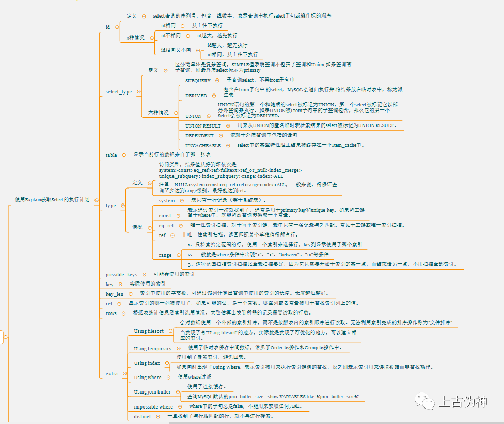Collapse the 'extra' branch toggle
Image resolution: width=504 pixels, height=424 pixels.
[124, 373]
